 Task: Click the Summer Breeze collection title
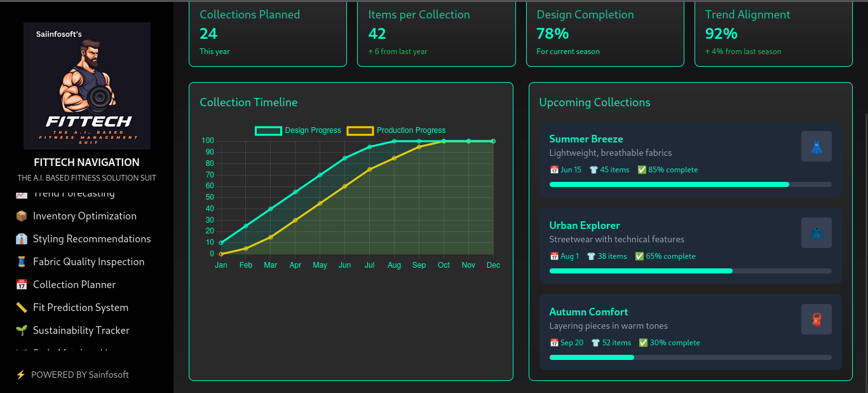pos(586,139)
